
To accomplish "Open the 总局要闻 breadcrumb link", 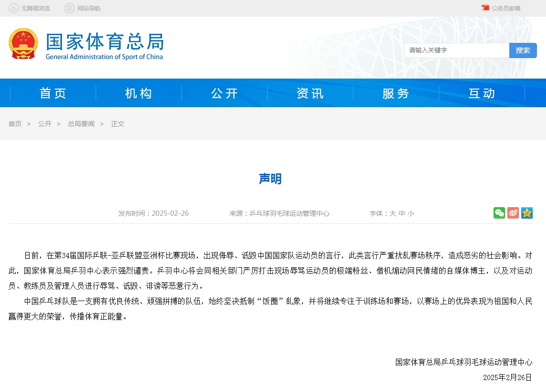I will [x=81, y=124].
